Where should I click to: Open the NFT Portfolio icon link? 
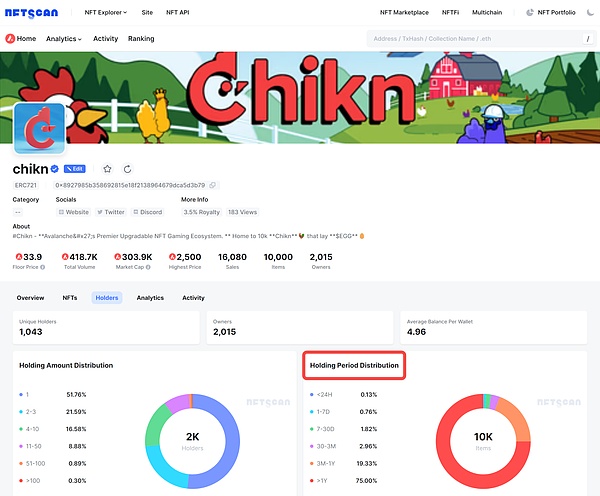(x=530, y=12)
